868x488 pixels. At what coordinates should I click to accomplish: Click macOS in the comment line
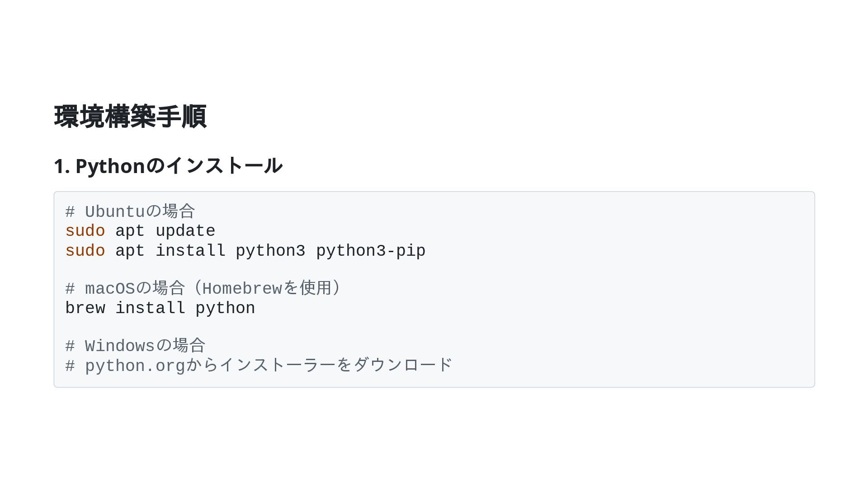coord(110,289)
